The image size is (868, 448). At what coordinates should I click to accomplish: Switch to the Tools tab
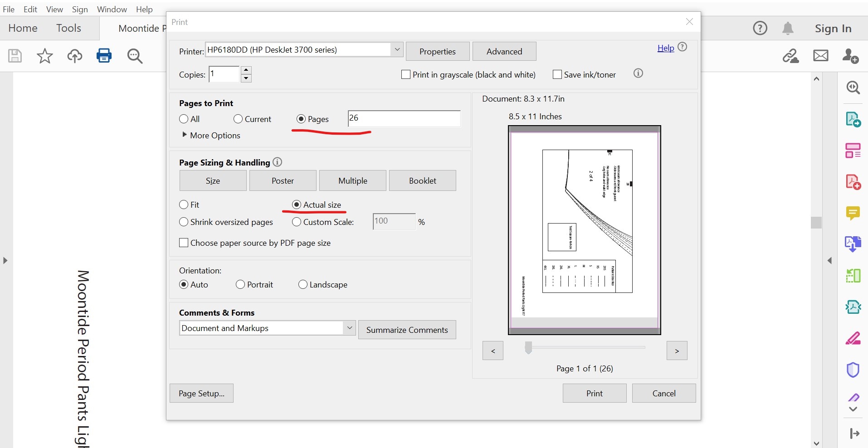[68, 28]
